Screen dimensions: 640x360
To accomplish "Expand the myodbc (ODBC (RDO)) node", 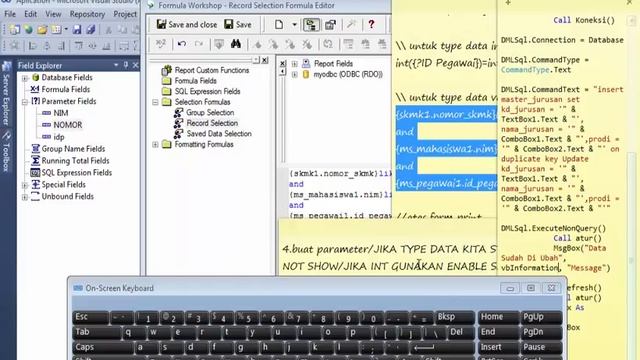I will (294, 75).
